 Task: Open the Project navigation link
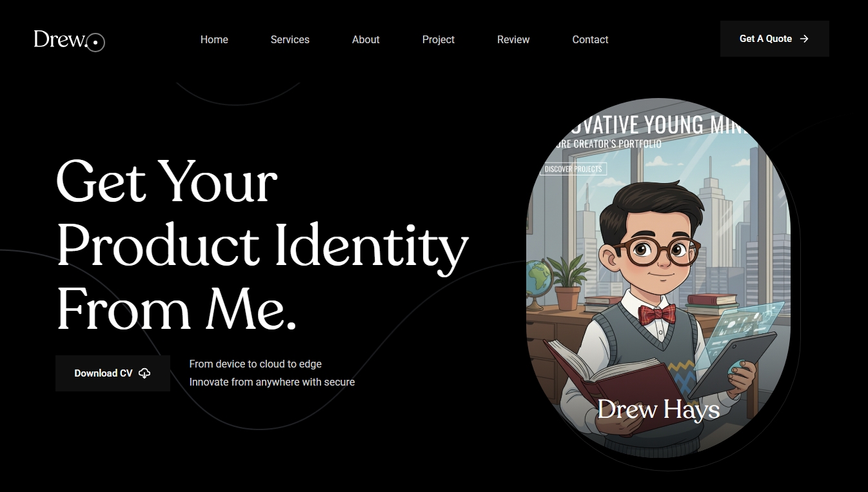tap(439, 39)
